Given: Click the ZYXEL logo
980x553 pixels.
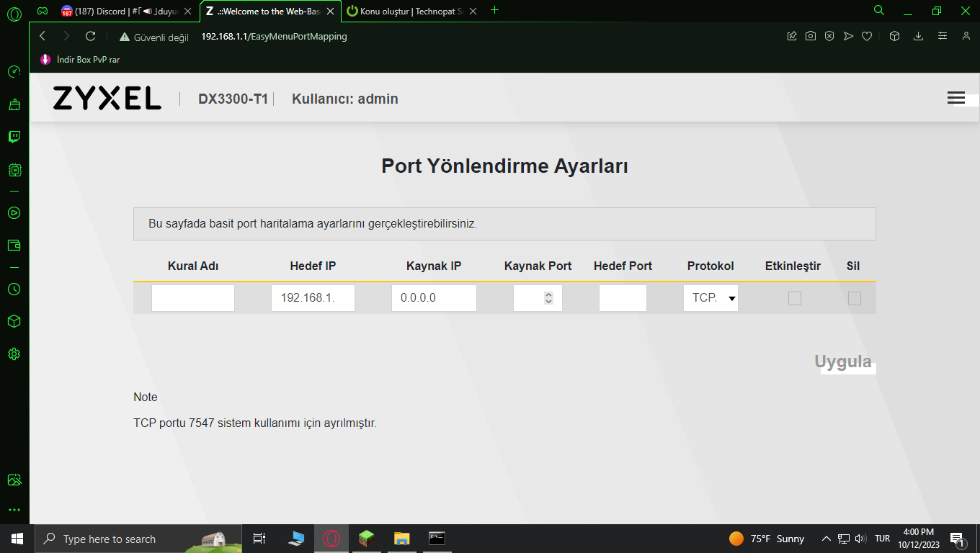Looking at the screenshot, I should 107,99.
